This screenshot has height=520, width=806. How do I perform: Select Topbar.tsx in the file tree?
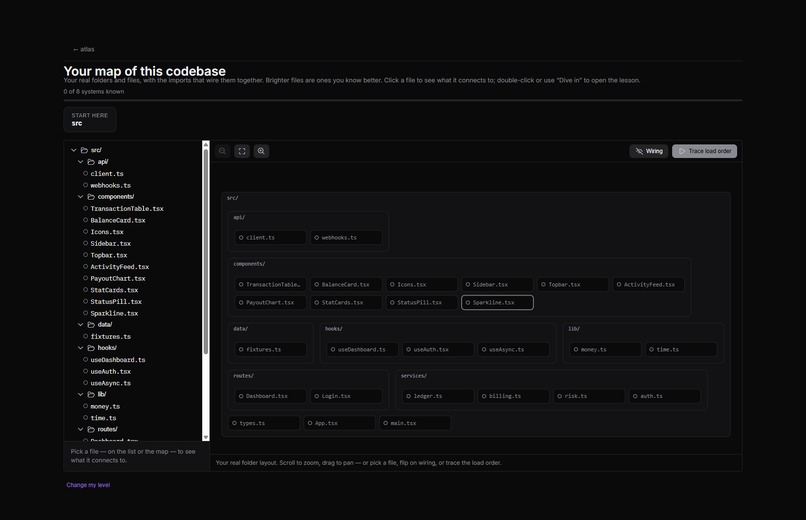108,255
